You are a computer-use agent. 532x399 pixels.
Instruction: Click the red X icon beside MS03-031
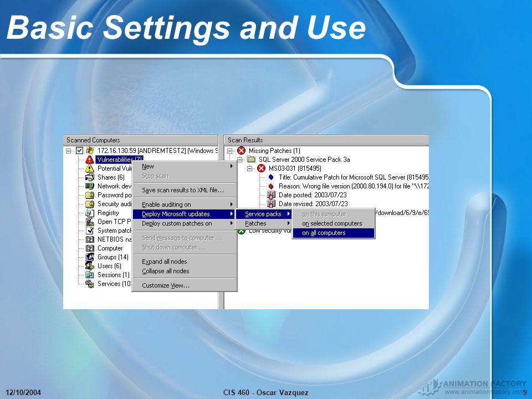tap(261, 168)
